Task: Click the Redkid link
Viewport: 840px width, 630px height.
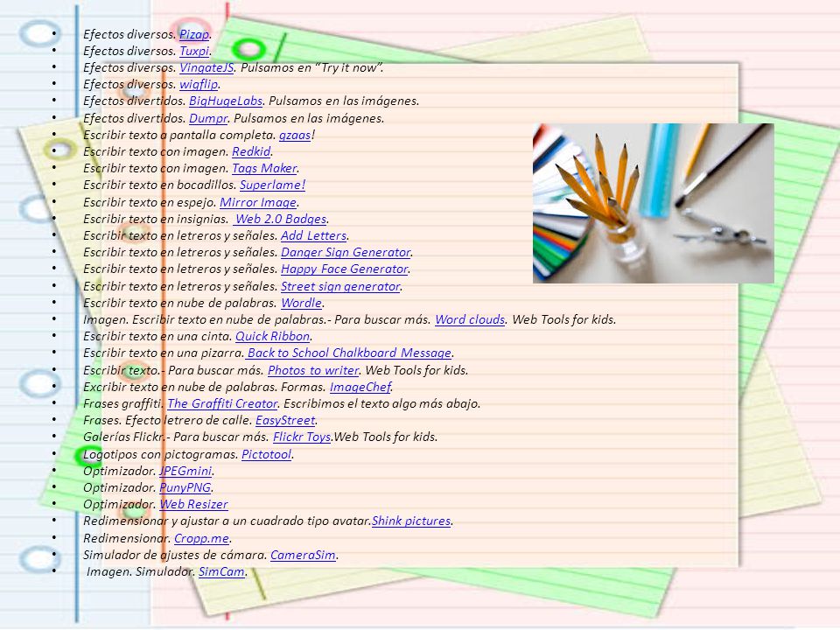Action: [251, 151]
